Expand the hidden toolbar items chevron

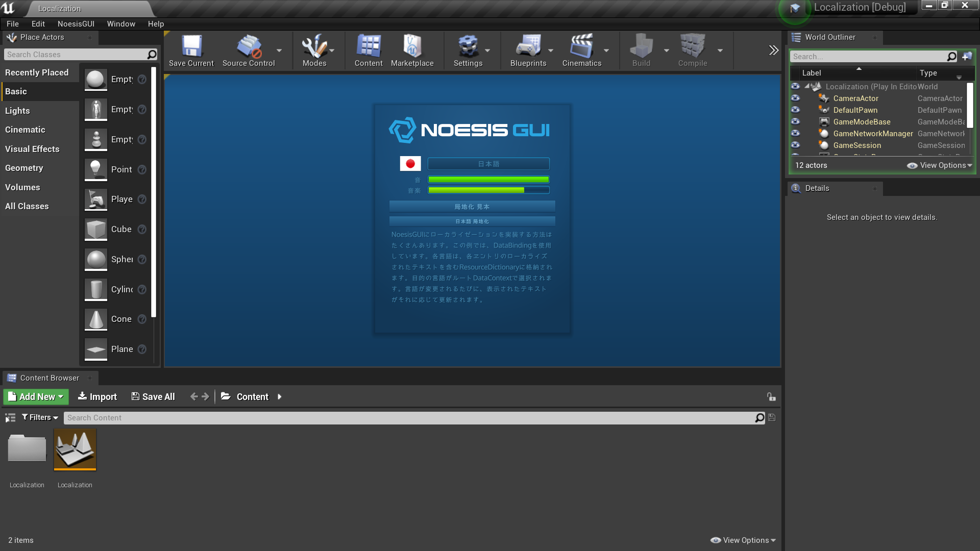coord(773,50)
